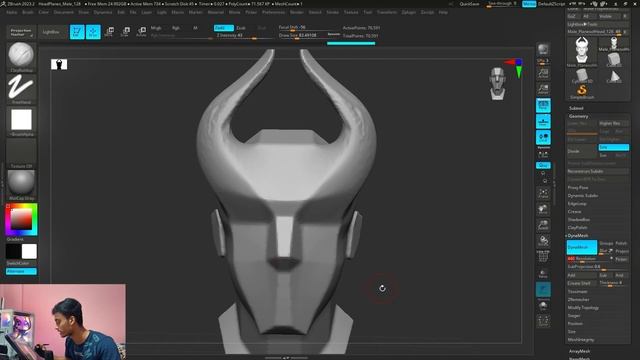Click the Frame mesh icon on right shelf
The height and width of the screenshot is (360, 640).
coord(543,193)
